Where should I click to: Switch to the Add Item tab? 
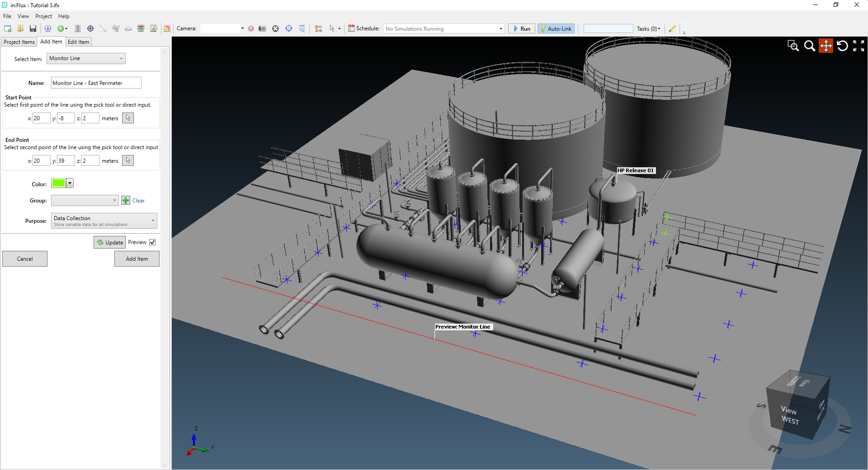(x=51, y=42)
